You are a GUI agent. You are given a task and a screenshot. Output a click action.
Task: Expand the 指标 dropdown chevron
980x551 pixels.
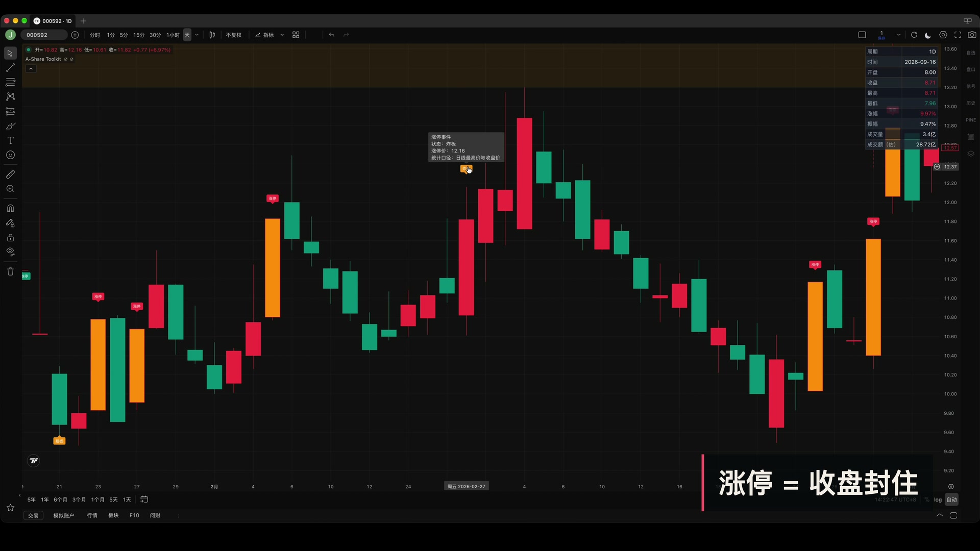click(282, 35)
